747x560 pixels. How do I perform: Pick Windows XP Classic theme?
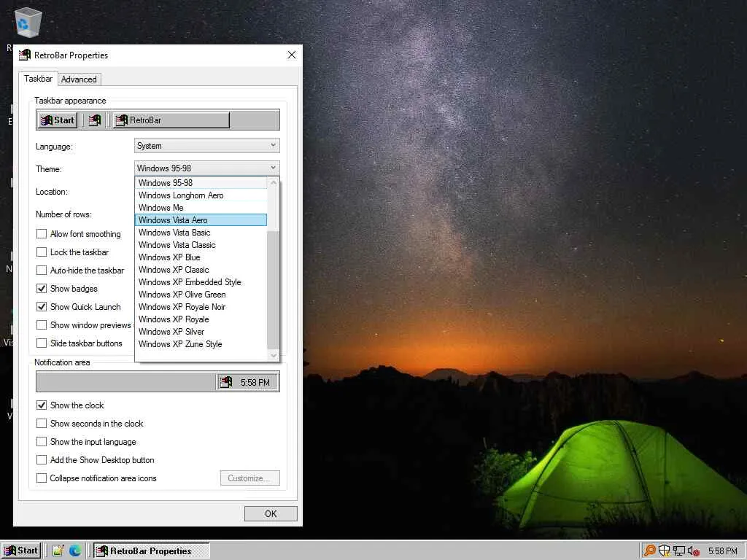(201, 270)
